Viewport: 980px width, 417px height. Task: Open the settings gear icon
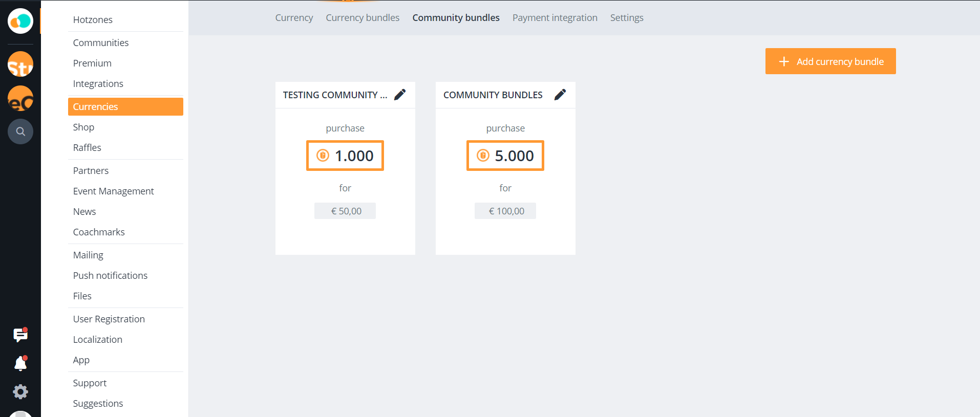click(x=20, y=392)
